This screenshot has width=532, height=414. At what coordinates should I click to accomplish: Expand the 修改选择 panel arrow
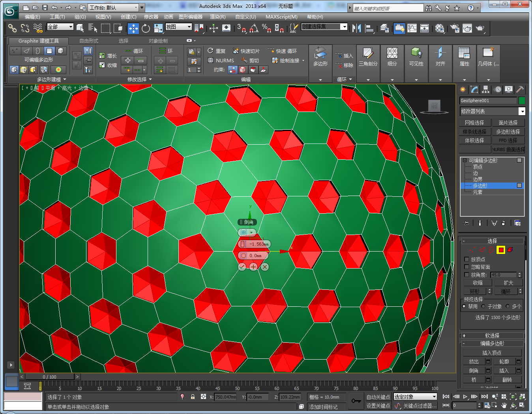(150, 80)
